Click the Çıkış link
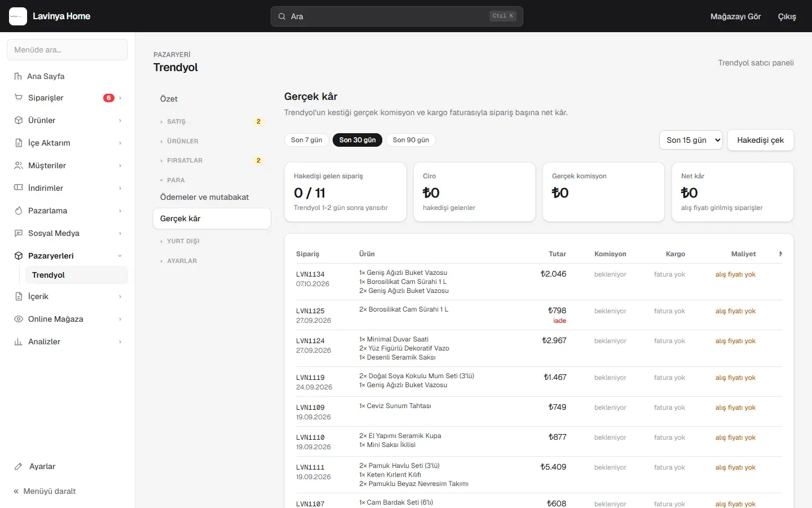 [x=787, y=16]
